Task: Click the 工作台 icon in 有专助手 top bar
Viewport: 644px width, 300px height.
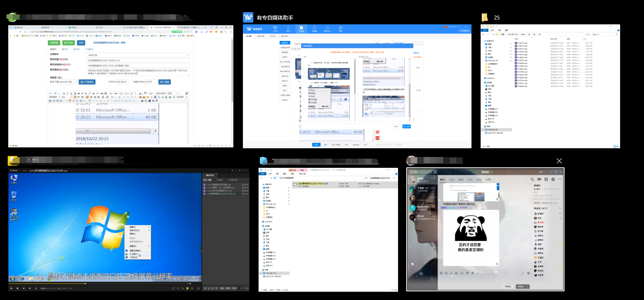Action: point(275,28)
